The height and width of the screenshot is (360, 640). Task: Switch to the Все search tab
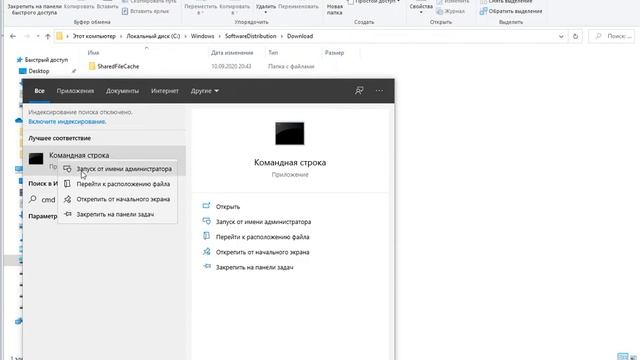click(40, 91)
